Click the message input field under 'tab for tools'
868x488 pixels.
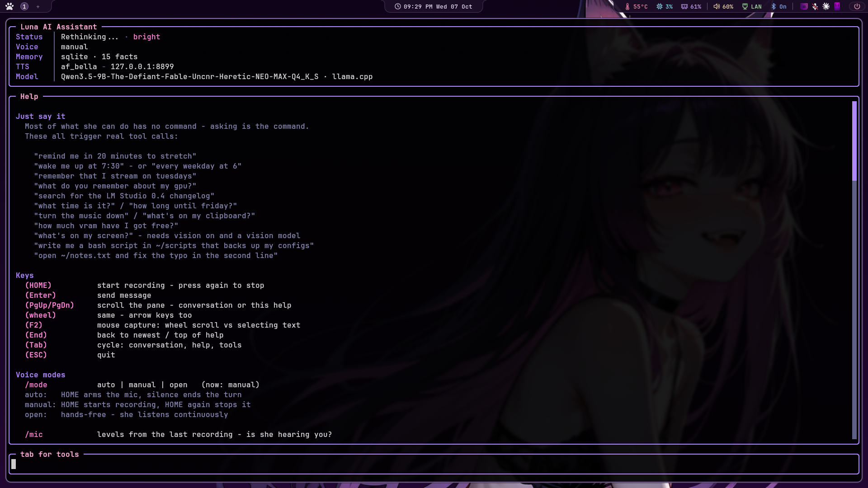434,464
